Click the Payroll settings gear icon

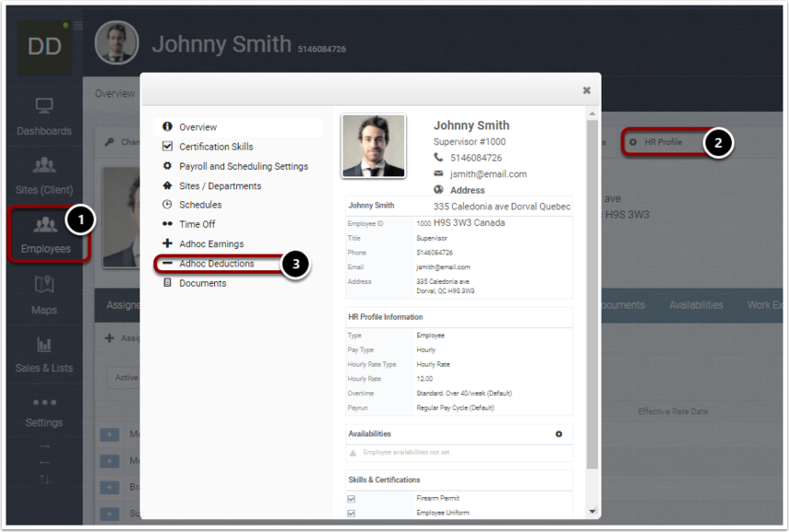(x=167, y=165)
